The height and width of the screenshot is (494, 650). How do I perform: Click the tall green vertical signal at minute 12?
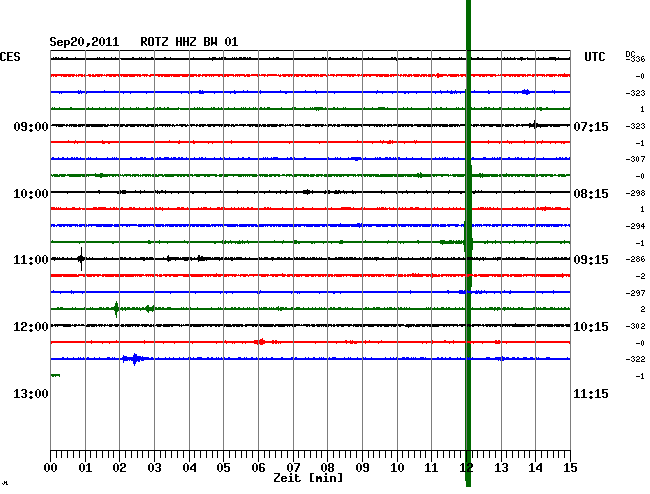tap(468, 243)
